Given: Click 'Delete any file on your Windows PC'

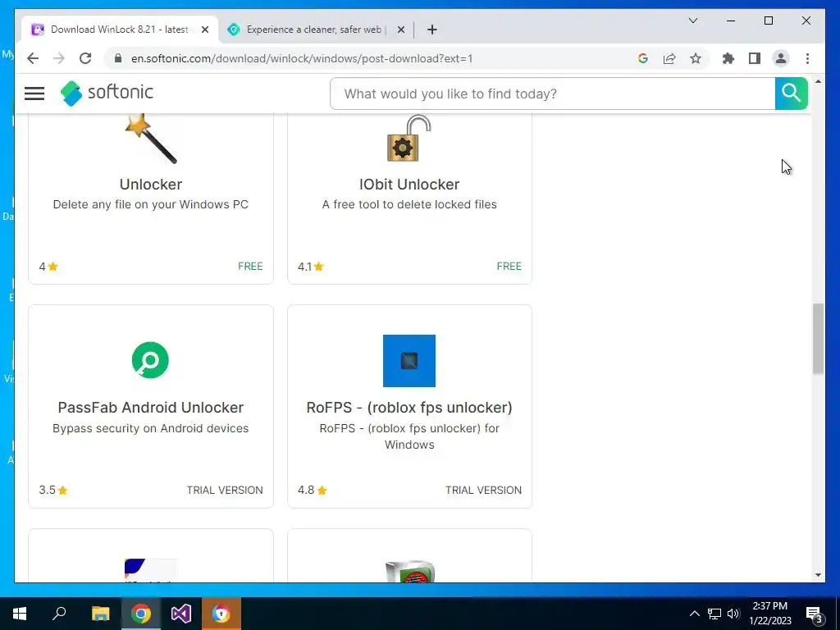Looking at the screenshot, I should click(151, 204).
